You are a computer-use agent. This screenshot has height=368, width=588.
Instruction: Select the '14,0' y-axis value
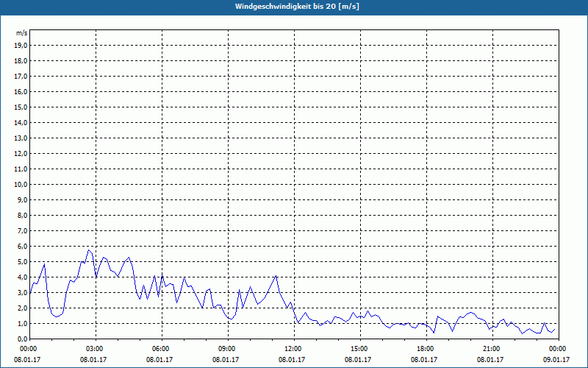(21, 122)
